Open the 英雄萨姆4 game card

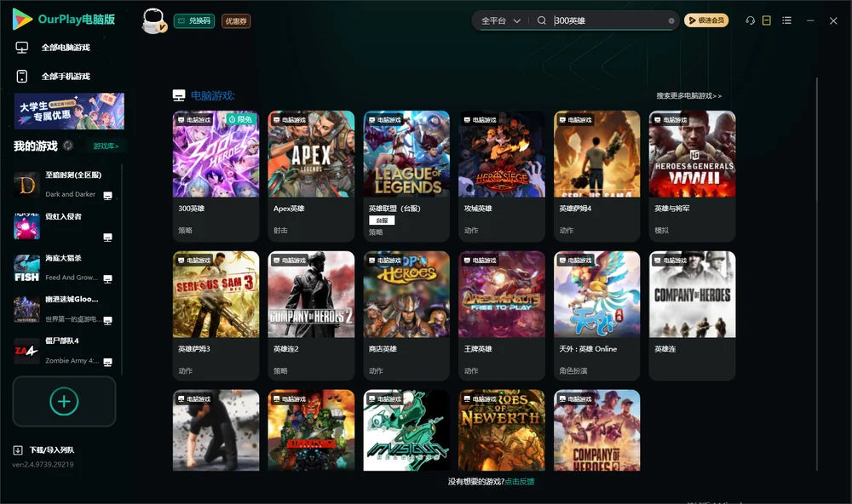point(597,176)
